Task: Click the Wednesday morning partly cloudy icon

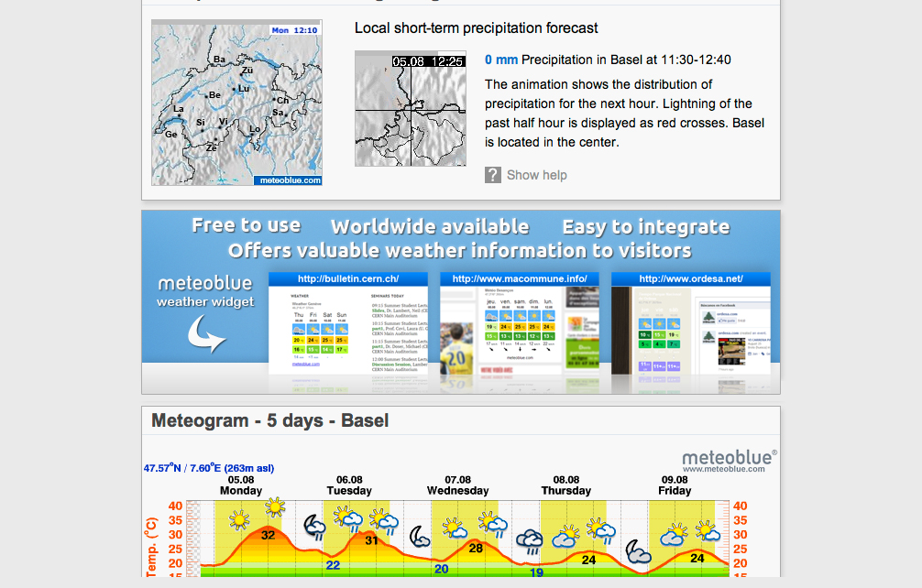Action: [x=455, y=528]
